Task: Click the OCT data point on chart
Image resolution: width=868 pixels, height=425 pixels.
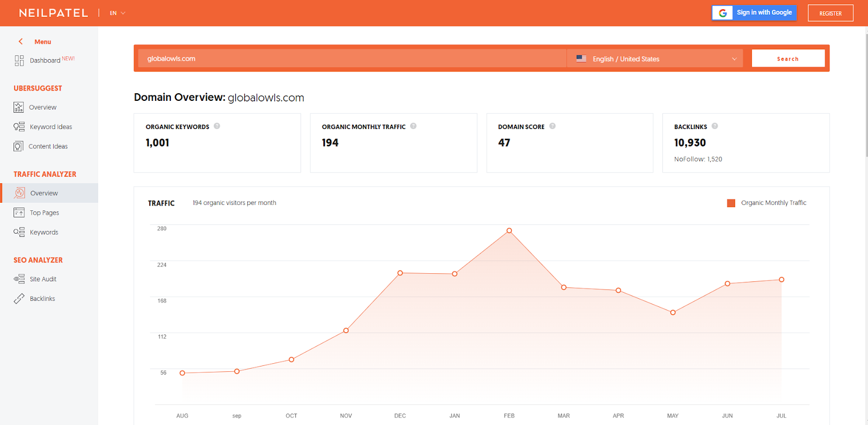Action: (291, 359)
